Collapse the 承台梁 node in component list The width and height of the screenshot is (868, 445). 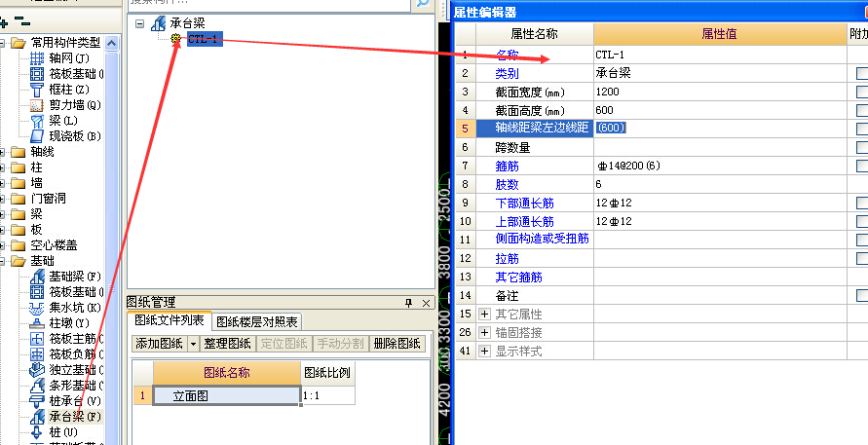[x=139, y=23]
